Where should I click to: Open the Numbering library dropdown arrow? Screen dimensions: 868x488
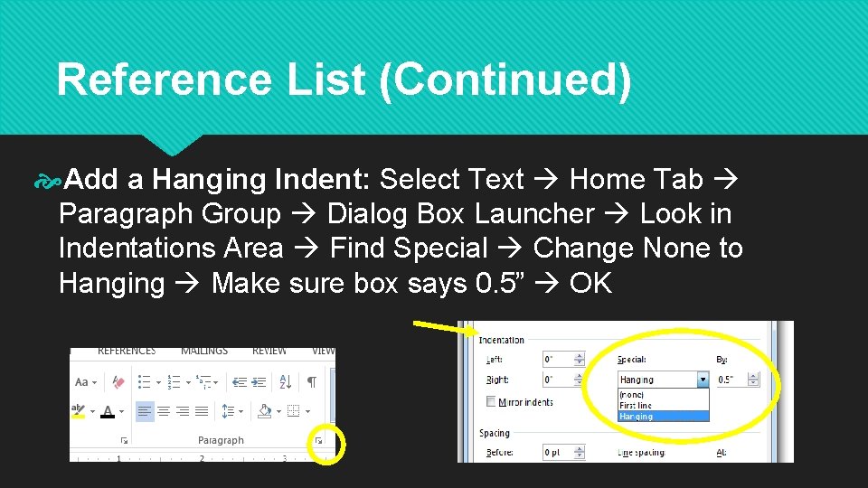(188, 382)
